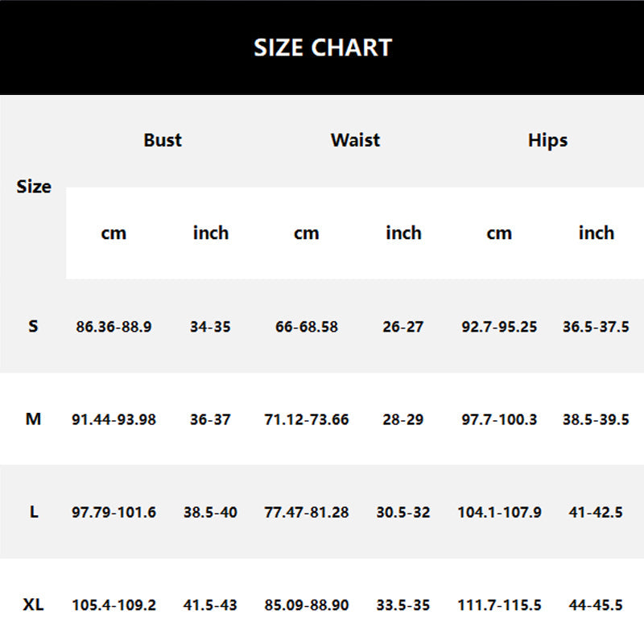
Task: Click the Hips column header
Action: click(x=547, y=140)
